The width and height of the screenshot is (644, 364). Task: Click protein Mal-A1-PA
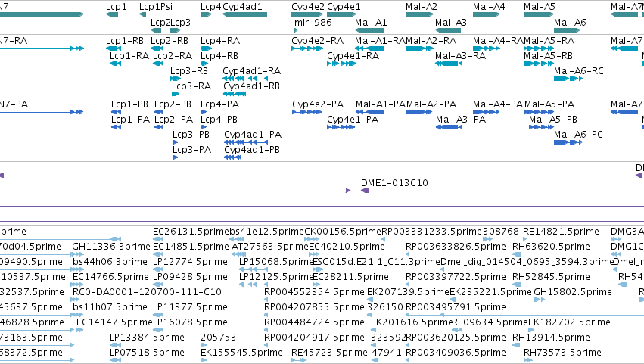369,112
